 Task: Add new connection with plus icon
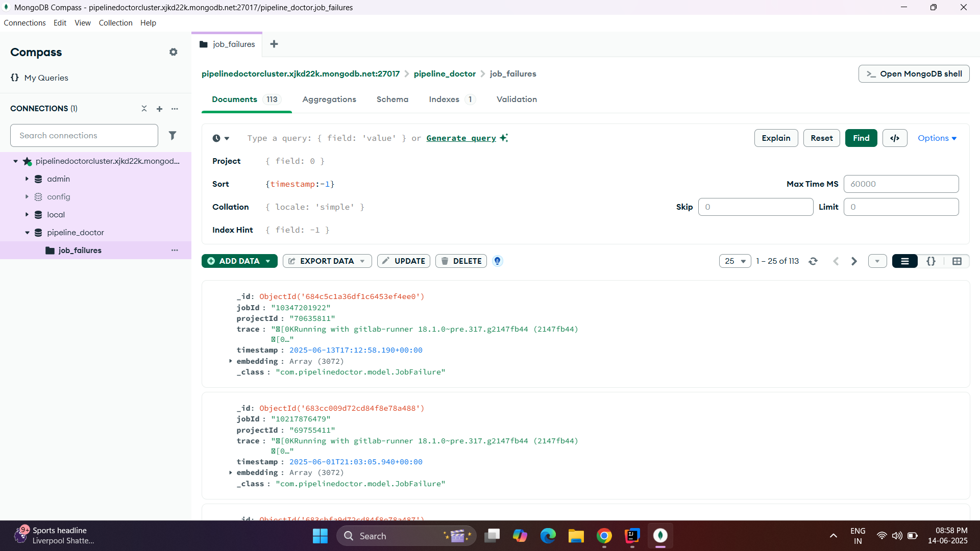click(x=159, y=109)
